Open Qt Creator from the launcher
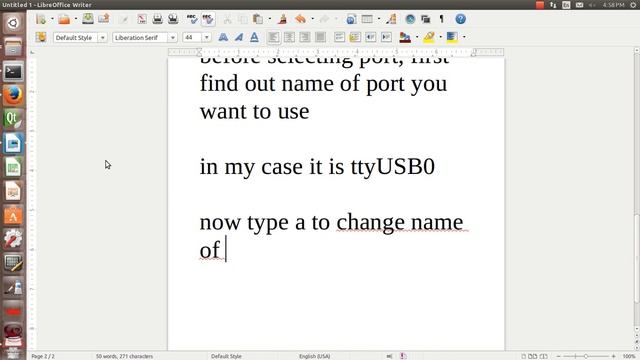 (x=13, y=120)
